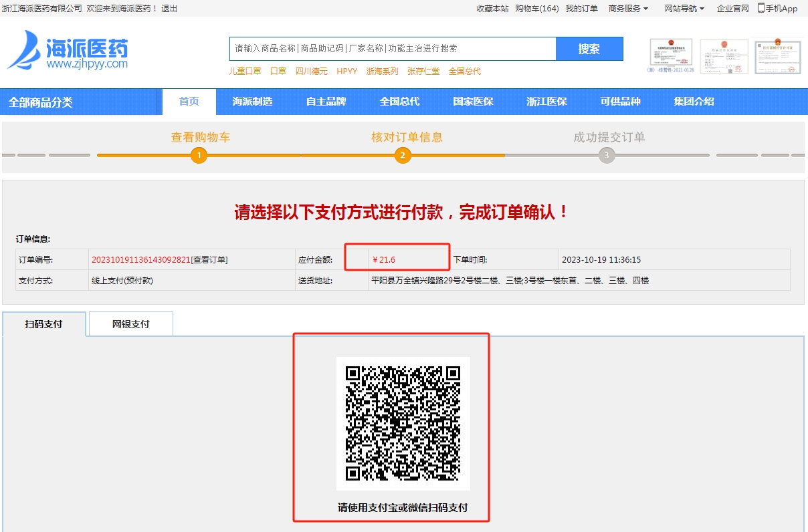Click hot search term 张存仁堂
The width and height of the screenshot is (808, 532).
(x=423, y=71)
